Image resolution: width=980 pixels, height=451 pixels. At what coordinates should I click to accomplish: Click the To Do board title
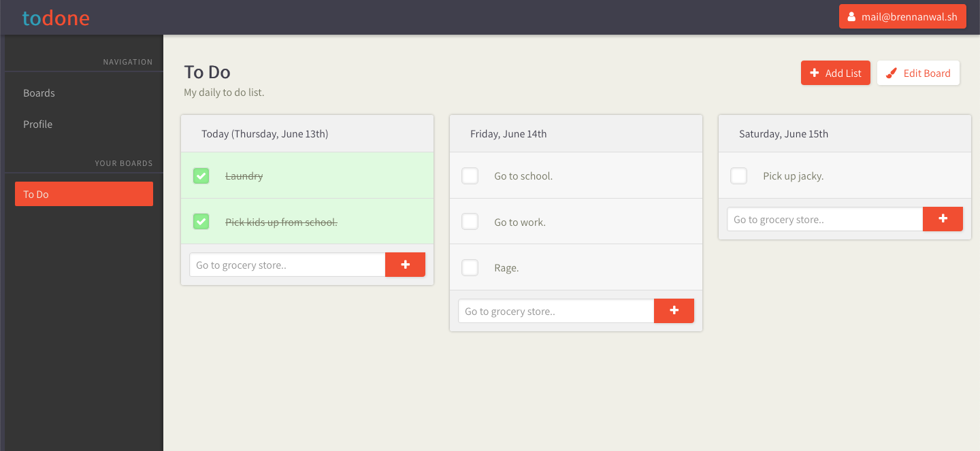[x=207, y=71]
